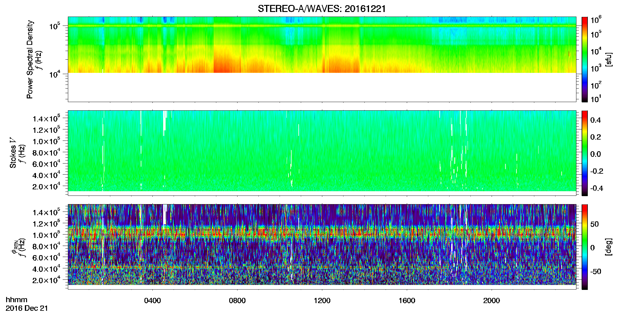Click the 2000 time tick label
The image size is (644, 332).
pos(492,301)
